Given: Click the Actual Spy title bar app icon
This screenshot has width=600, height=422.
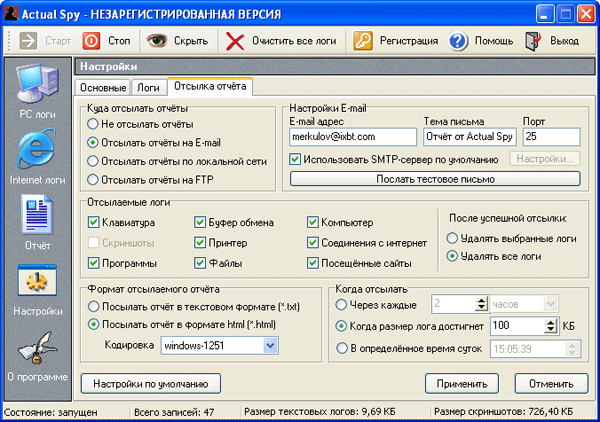Looking at the screenshot, I should pyautogui.click(x=11, y=14).
